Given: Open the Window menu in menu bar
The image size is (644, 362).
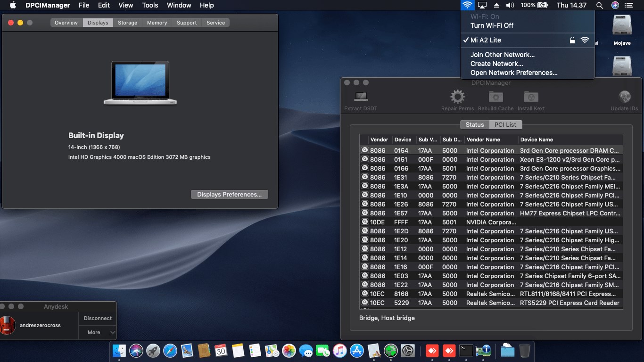Looking at the screenshot, I should point(179,5).
